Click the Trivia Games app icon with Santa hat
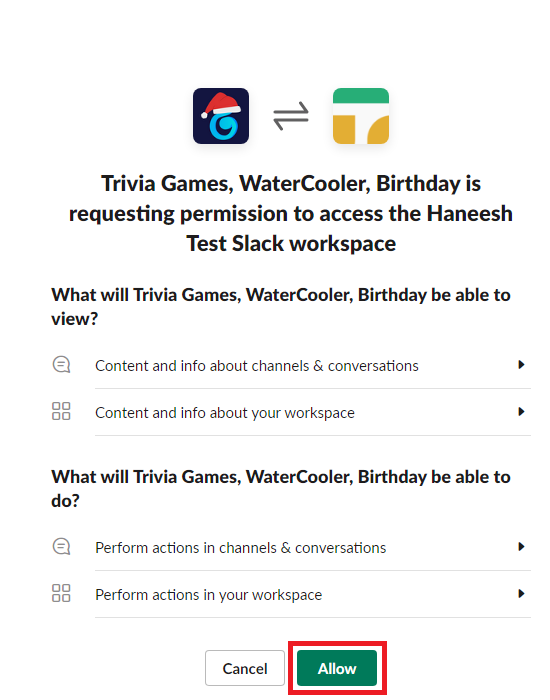Image resolution: width=550 pixels, height=700 pixels. [x=221, y=116]
